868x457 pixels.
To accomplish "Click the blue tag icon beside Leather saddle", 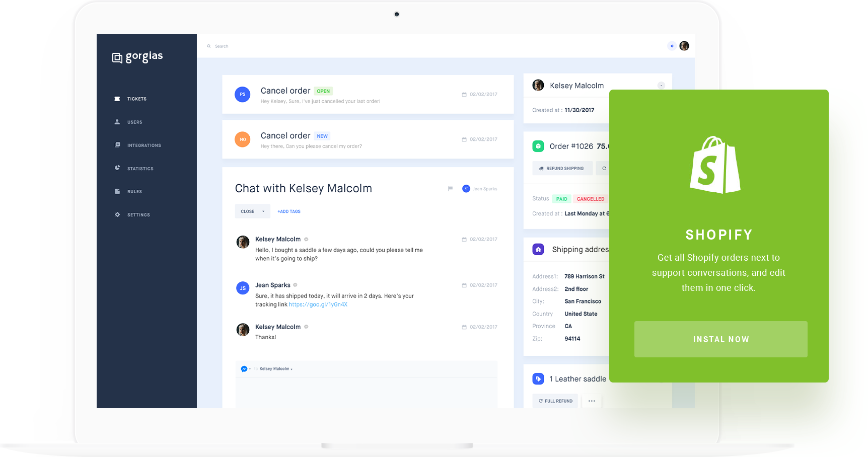I will point(538,379).
